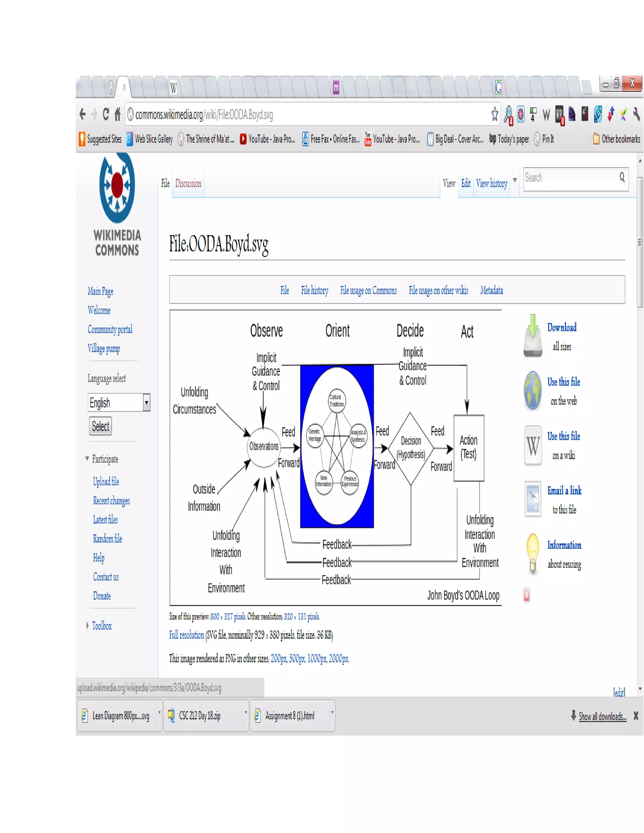Screen dimensions: 644x833
Task: Open the English language dropdown
Action: (146, 402)
